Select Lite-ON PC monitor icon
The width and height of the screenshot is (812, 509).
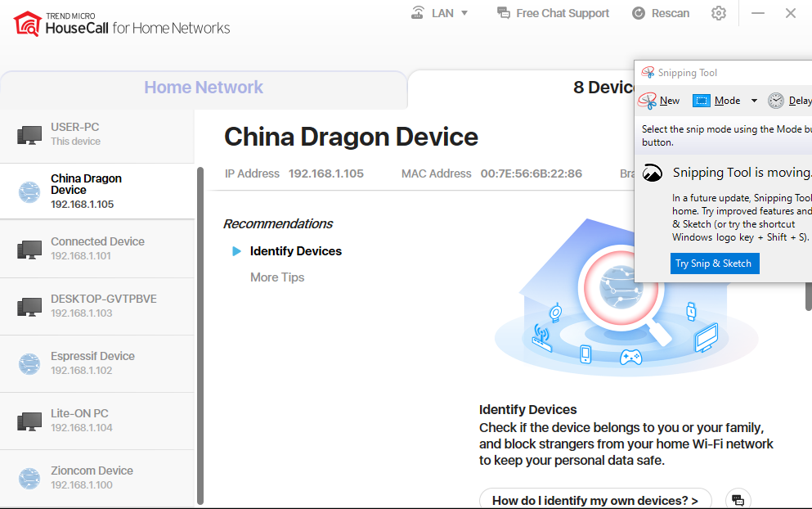29,421
